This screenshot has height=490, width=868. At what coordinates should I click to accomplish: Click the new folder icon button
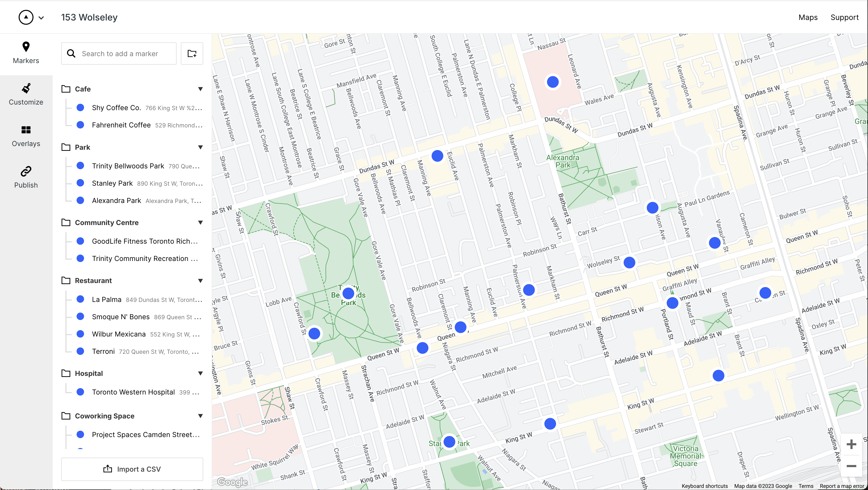(192, 53)
